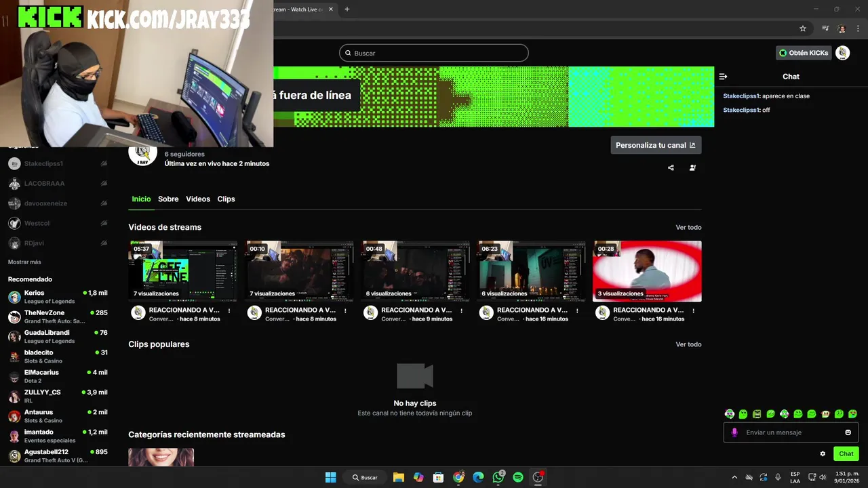The image size is (868, 488).
Task: Open Kerios recommended channel
Action: (58, 297)
